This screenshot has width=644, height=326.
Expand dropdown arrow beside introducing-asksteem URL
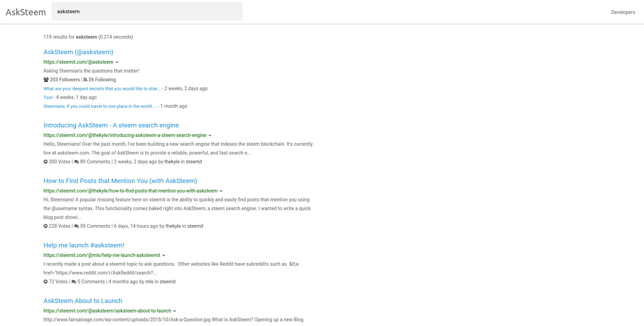pyautogui.click(x=210, y=136)
